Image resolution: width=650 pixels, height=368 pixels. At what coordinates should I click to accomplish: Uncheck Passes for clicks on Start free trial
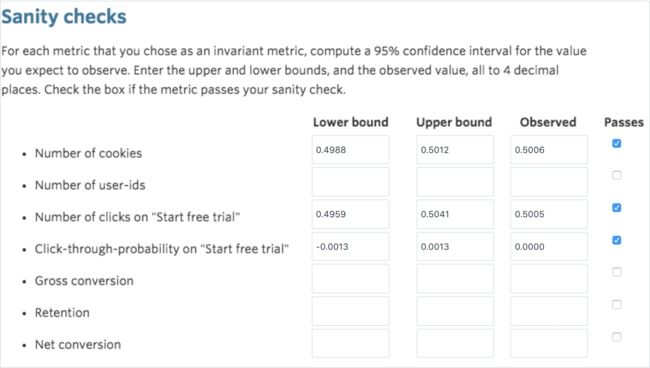click(616, 208)
